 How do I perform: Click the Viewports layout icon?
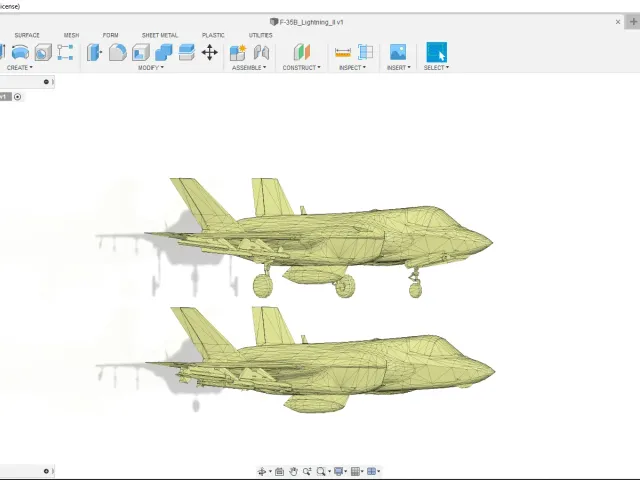371,472
